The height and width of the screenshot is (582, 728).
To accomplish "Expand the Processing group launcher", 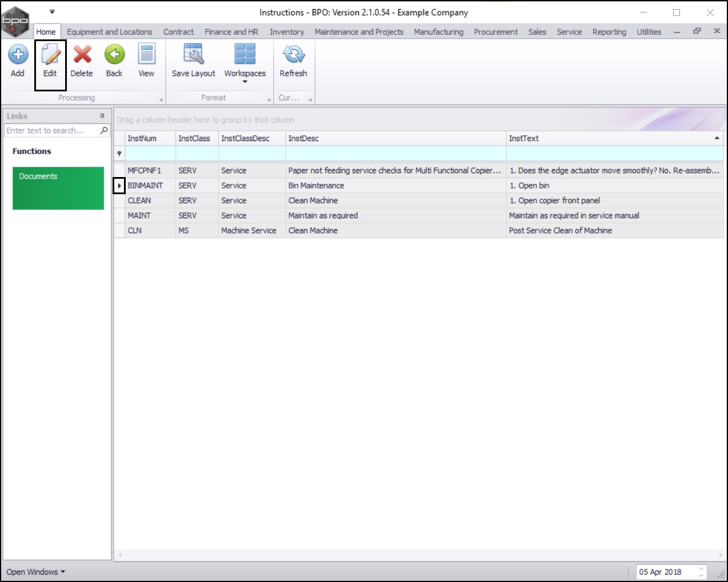I will (161, 99).
